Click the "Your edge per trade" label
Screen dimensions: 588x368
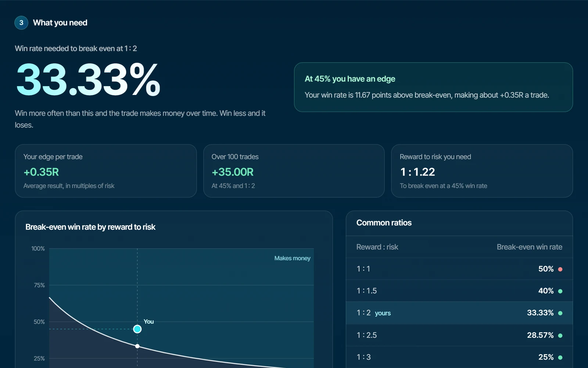click(x=53, y=157)
